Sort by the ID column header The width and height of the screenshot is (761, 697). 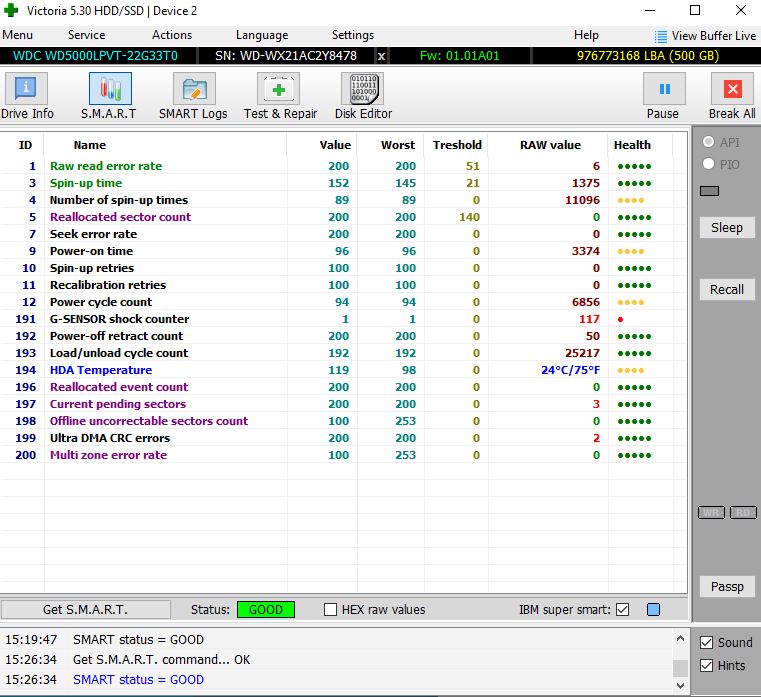pos(25,145)
